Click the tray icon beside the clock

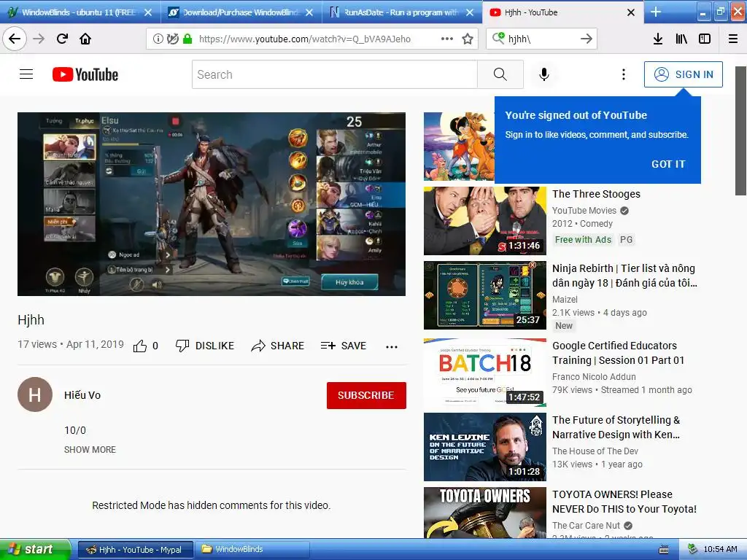click(x=693, y=550)
